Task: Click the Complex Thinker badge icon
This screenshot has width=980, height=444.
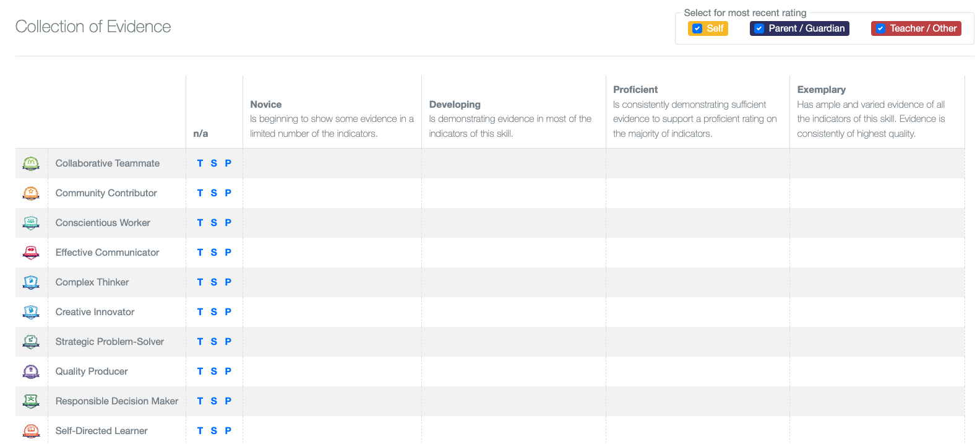Action: pyautogui.click(x=31, y=282)
